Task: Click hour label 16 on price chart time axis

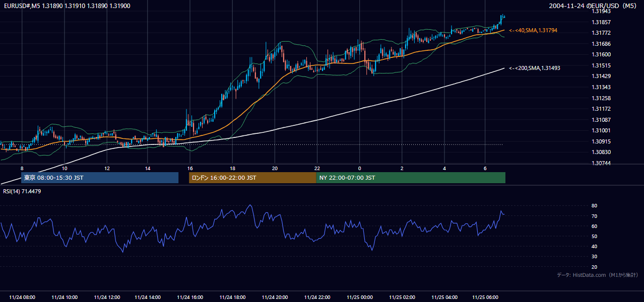Action: click(x=190, y=168)
